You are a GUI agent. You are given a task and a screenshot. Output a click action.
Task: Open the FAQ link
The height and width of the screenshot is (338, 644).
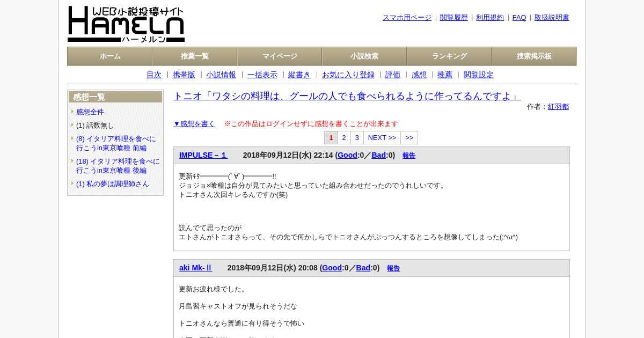point(519,18)
